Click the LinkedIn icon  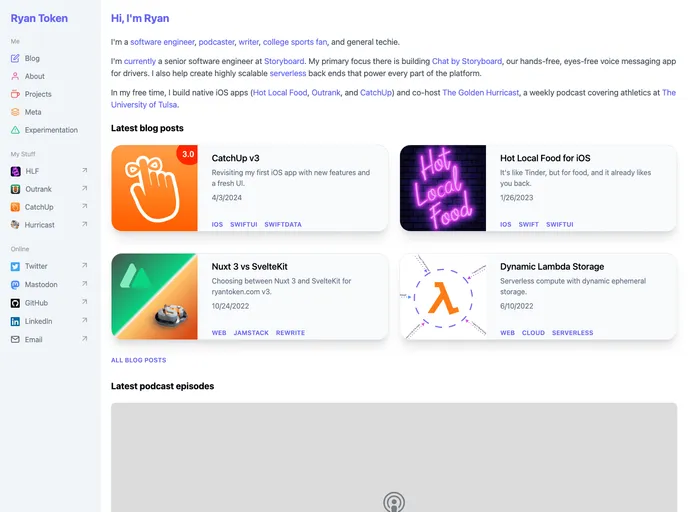pos(15,321)
